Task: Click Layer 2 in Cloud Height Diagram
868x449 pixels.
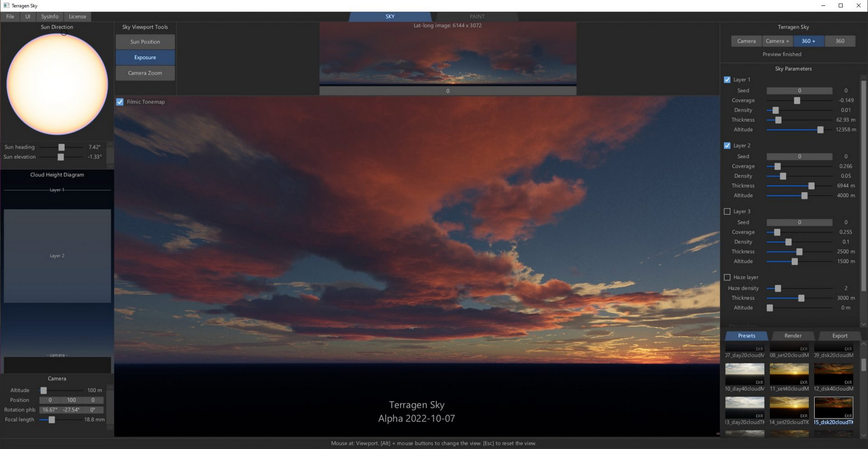Action: pyautogui.click(x=57, y=256)
